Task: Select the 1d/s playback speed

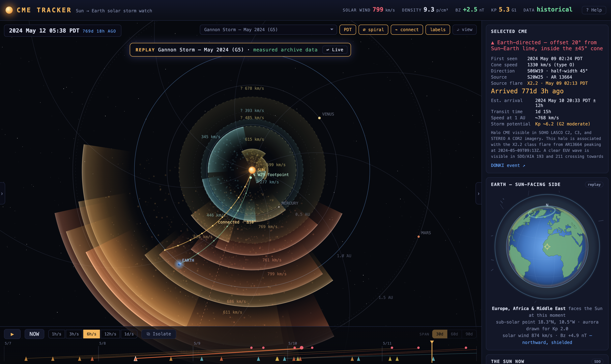Action: [x=129, y=334]
